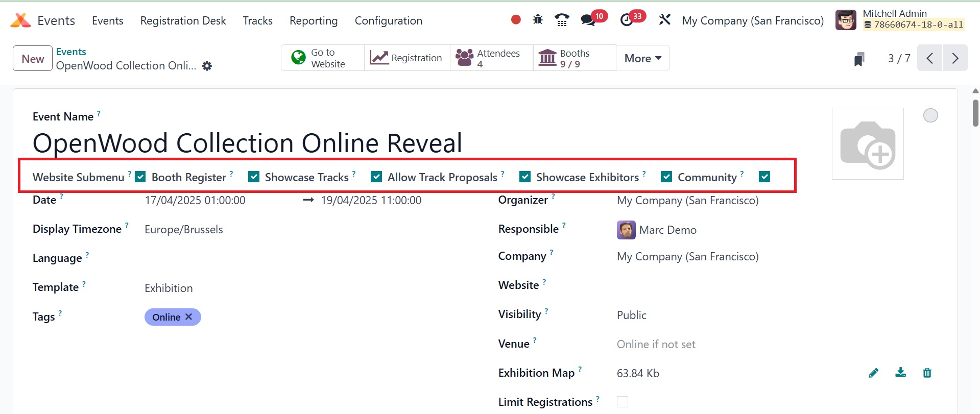Click the bookmark icon near the pager
Image resolution: width=980 pixels, height=414 pixels.
[859, 59]
